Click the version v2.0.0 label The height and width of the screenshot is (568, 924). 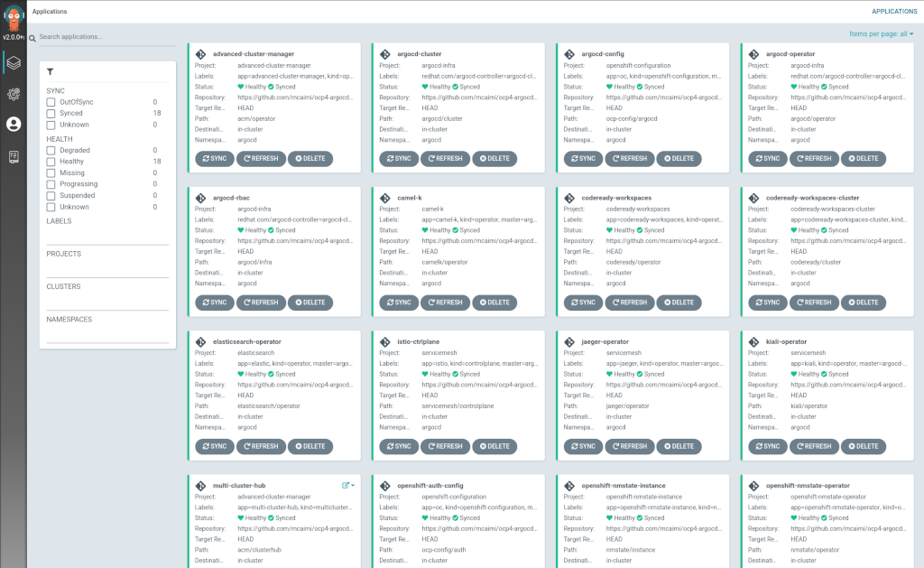[14, 37]
